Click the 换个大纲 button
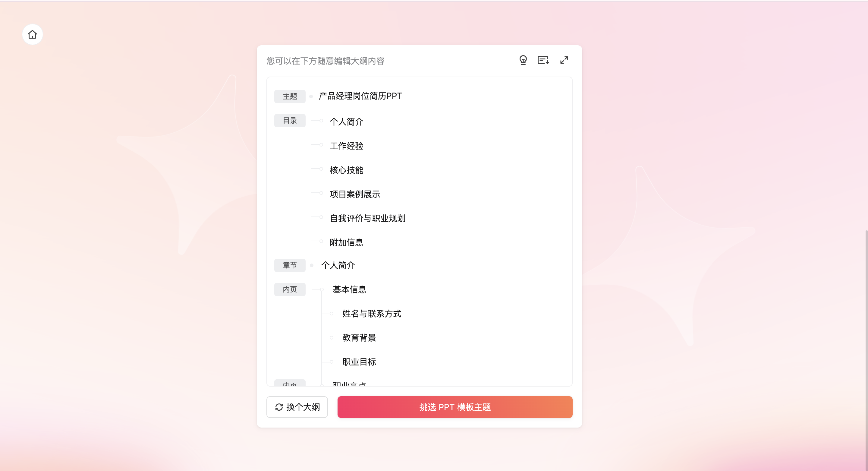 click(297, 407)
